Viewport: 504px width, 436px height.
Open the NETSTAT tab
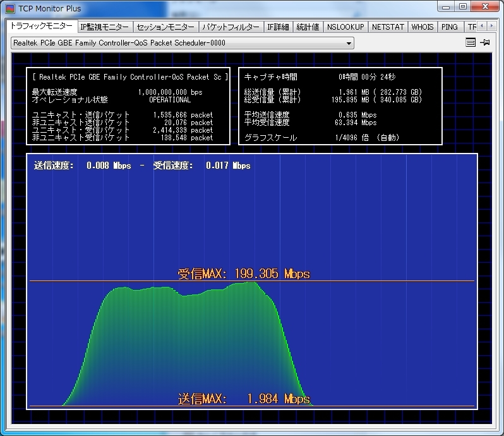point(387,27)
